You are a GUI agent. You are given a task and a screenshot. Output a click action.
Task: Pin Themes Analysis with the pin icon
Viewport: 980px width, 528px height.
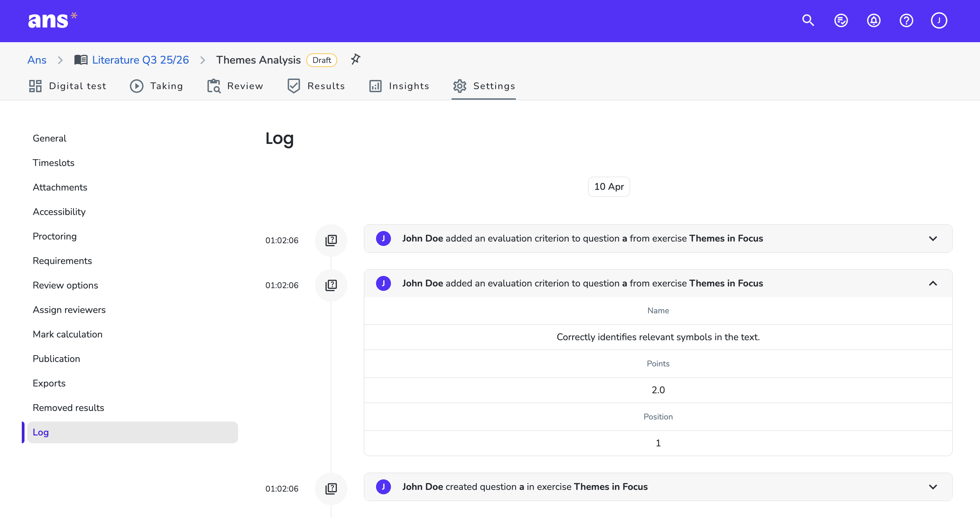coord(355,59)
